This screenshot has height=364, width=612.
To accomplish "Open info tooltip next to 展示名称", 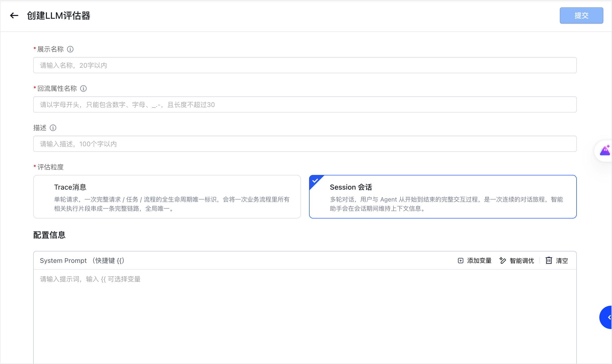I will (x=70, y=49).
